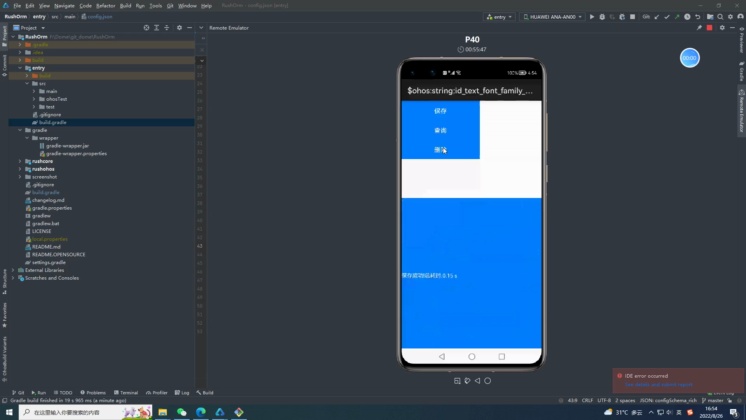Select build.gradle under entry

[52, 122]
